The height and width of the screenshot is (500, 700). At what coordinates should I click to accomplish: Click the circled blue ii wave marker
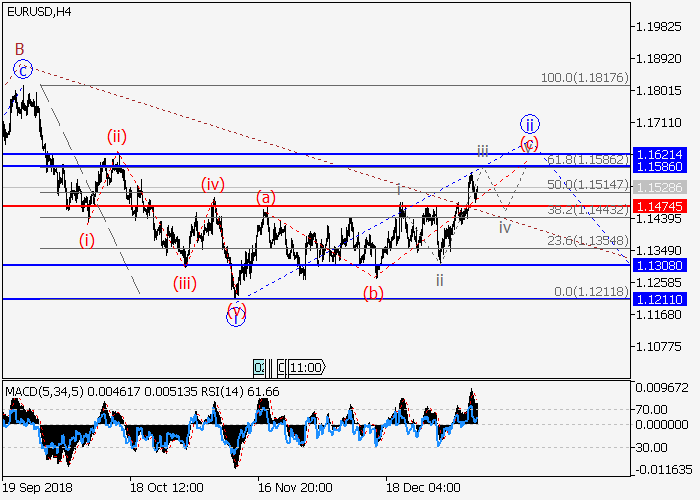pos(530,124)
